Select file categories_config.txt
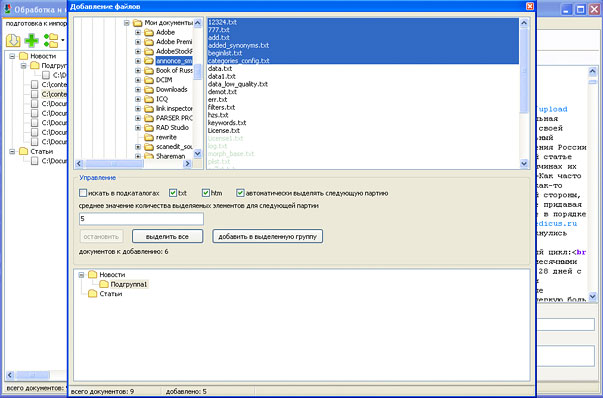 (238, 61)
